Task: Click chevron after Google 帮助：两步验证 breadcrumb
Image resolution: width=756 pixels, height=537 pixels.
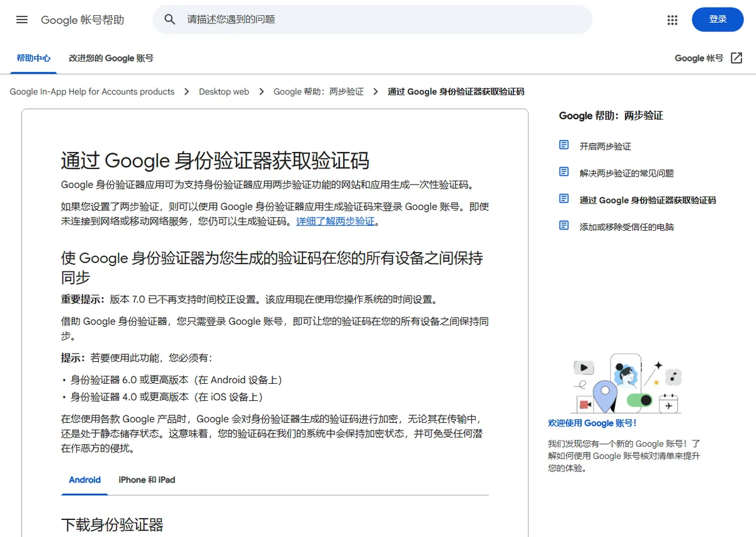Action: point(375,91)
